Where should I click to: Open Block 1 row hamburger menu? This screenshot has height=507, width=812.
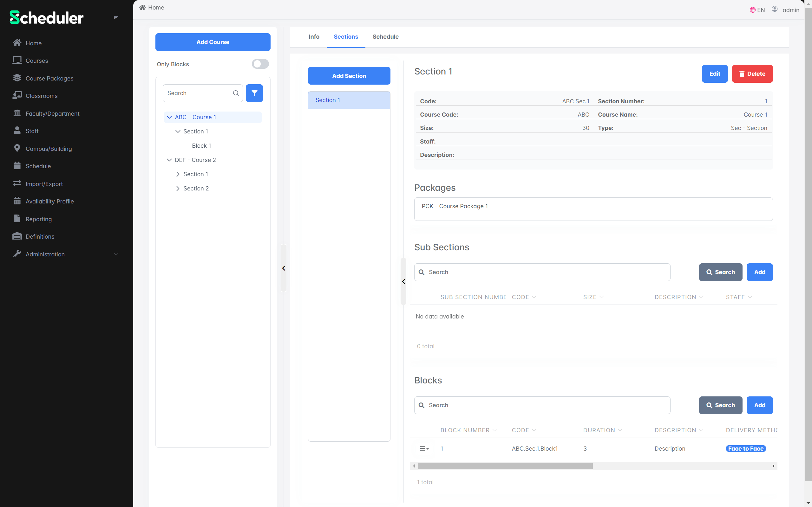(x=424, y=448)
